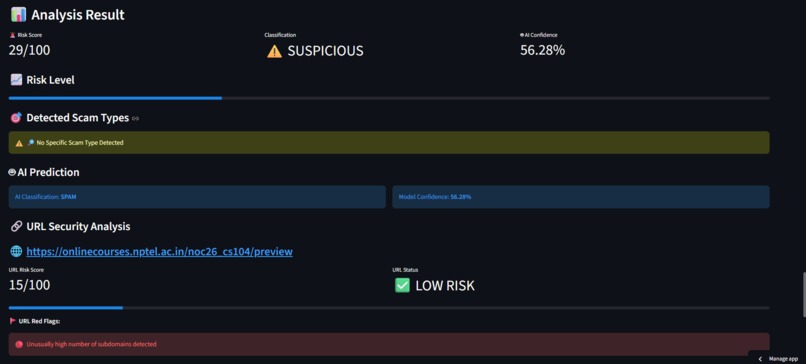The image size is (806, 364).
Task: Click the 56.28% AI Confidence value
Action: 542,50
